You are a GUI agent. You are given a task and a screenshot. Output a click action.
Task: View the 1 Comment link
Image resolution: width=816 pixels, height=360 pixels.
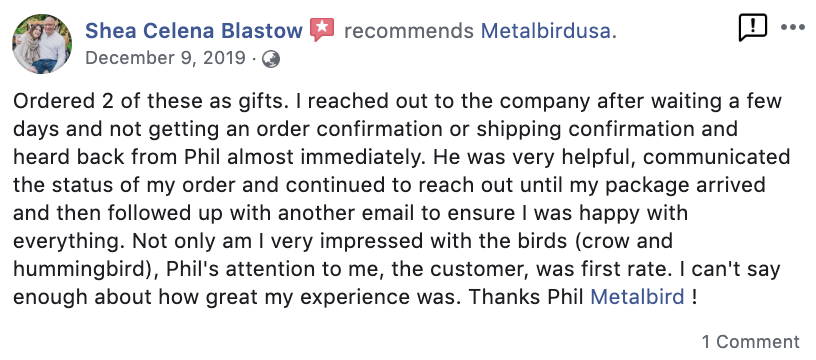tap(750, 342)
